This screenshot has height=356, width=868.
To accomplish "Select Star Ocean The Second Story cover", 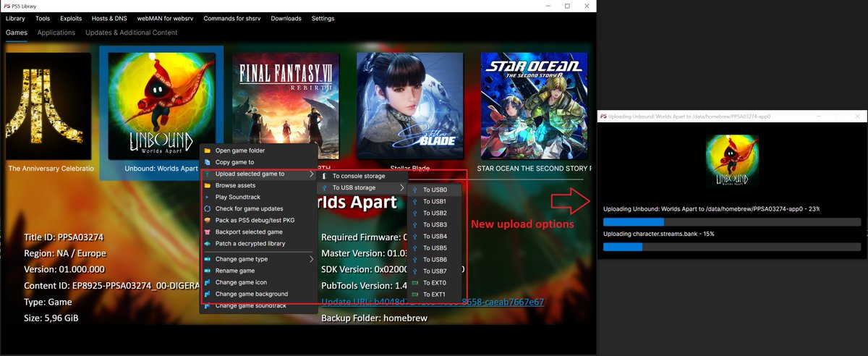I will [535, 106].
